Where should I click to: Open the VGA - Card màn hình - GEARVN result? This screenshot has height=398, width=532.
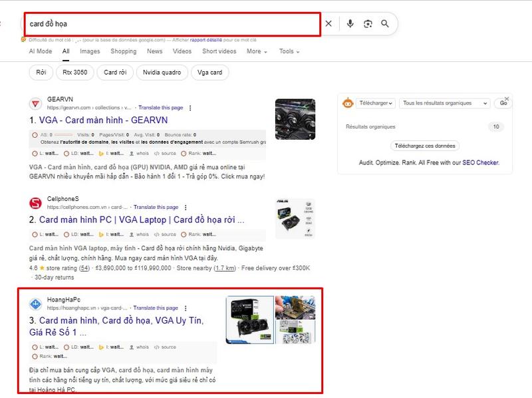tap(103, 120)
